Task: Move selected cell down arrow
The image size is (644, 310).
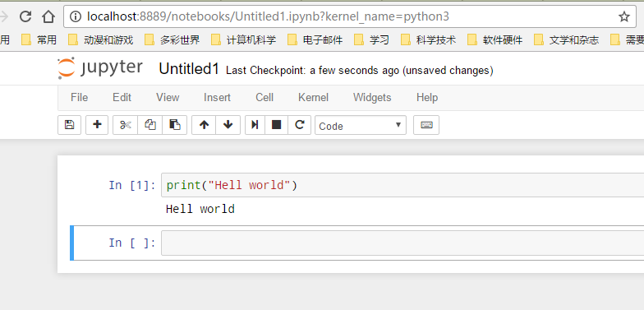Action: pos(228,125)
